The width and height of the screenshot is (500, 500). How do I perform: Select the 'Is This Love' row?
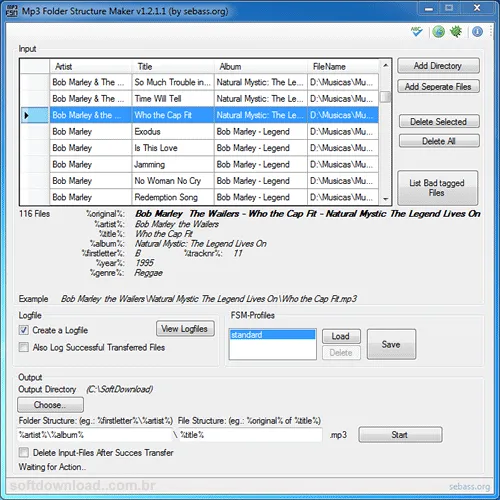[199, 148]
